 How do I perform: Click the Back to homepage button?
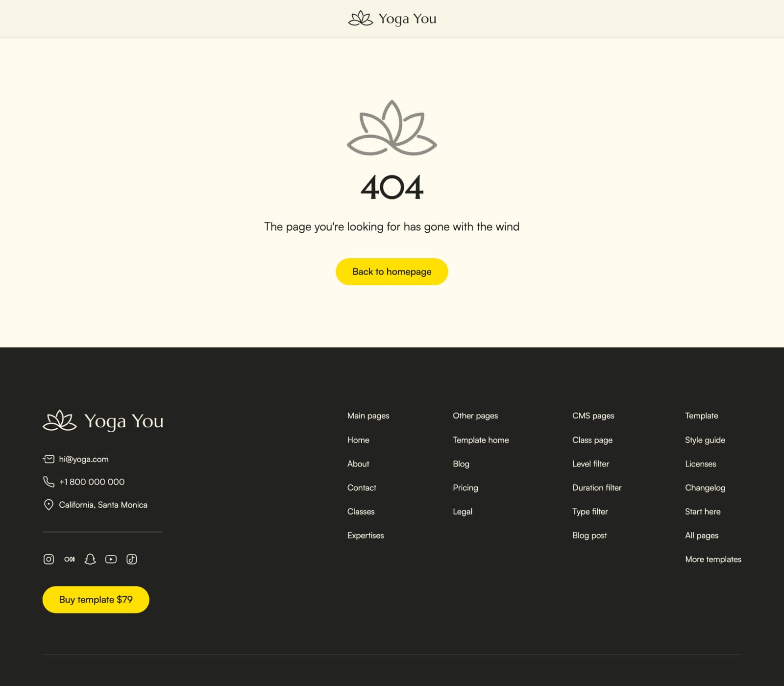tap(392, 271)
